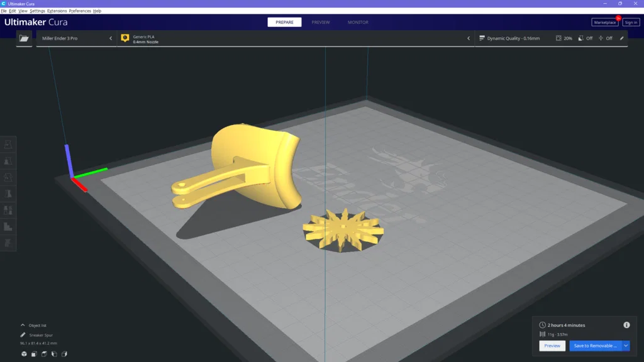Show print time details info icon
Image resolution: width=644 pixels, height=362 pixels.
[626, 325]
